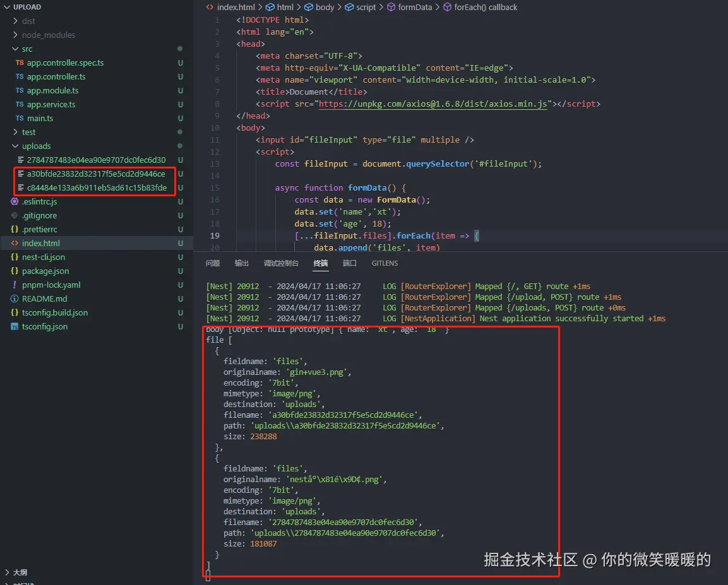The image size is (728, 585).
Task: Click script element in breadcrumb
Action: tap(366, 7)
